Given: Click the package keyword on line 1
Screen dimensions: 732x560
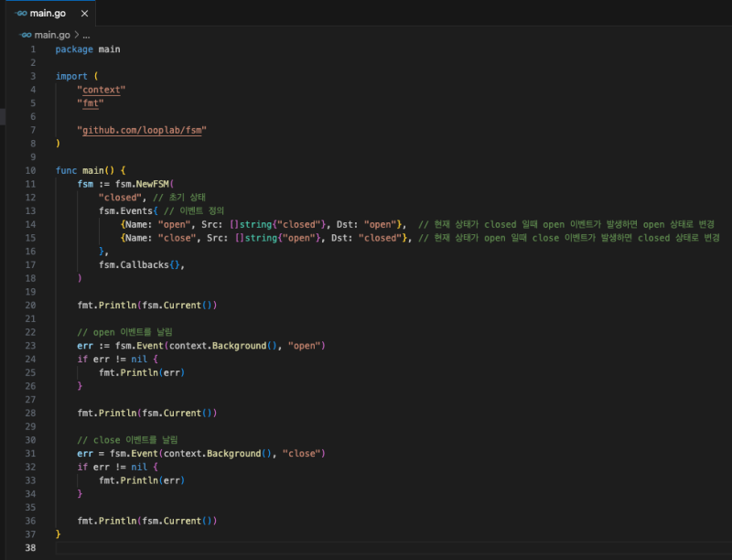Looking at the screenshot, I should point(74,49).
